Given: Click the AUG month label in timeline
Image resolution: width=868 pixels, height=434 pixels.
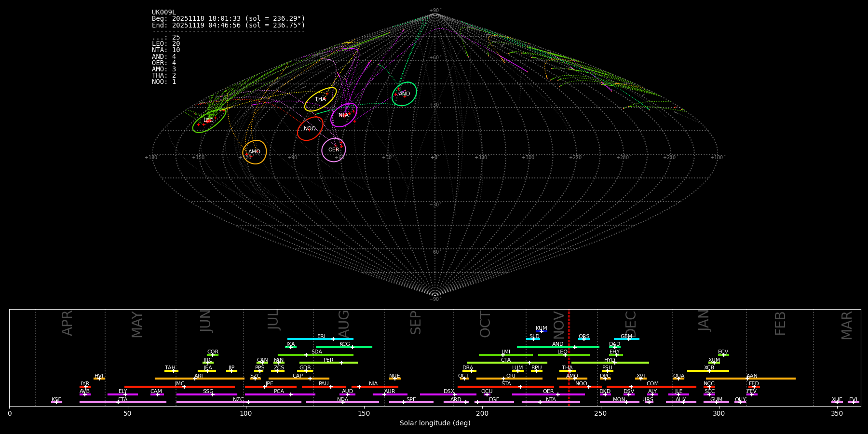Looking at the screenshot, I should [x=344, y=324].
